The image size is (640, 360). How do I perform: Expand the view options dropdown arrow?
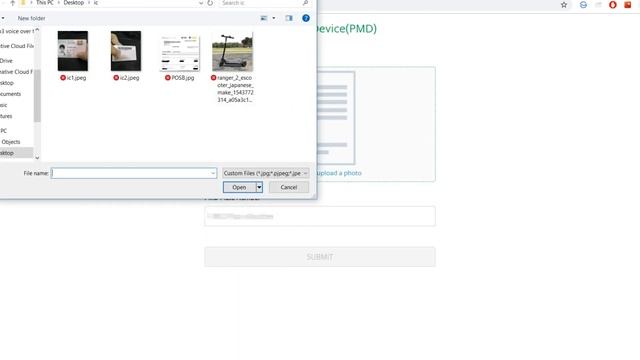[274, 18]
